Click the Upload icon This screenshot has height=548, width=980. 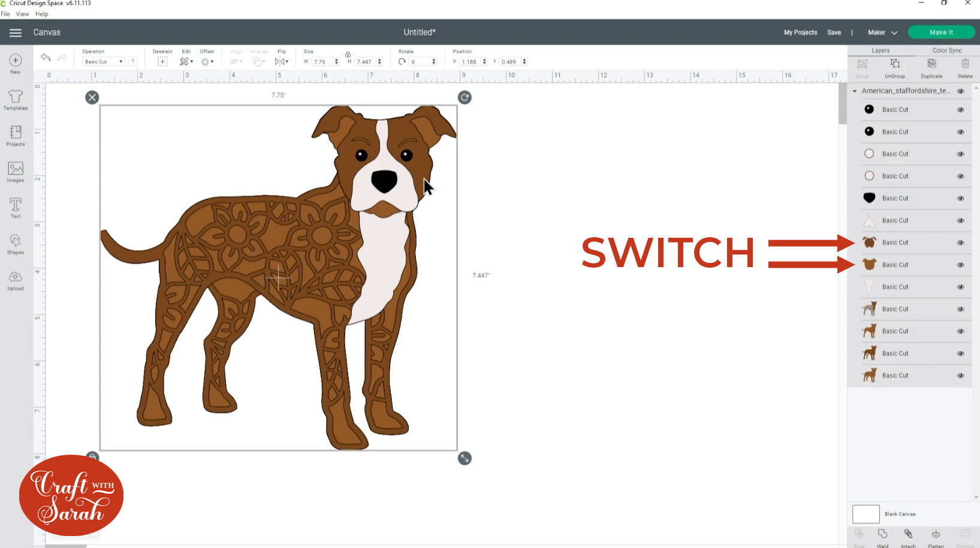[x=16, y=280]
